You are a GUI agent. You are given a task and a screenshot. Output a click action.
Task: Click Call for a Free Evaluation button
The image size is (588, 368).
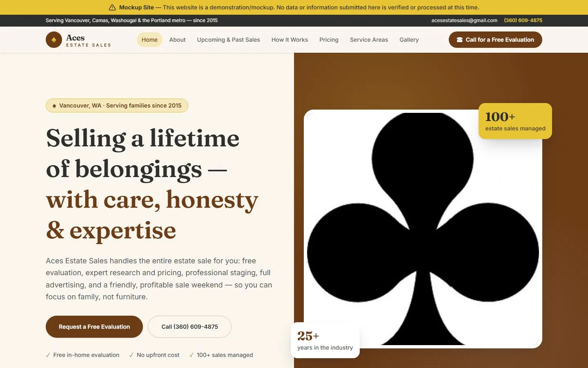pyautogui.click(x=495, y=40)
